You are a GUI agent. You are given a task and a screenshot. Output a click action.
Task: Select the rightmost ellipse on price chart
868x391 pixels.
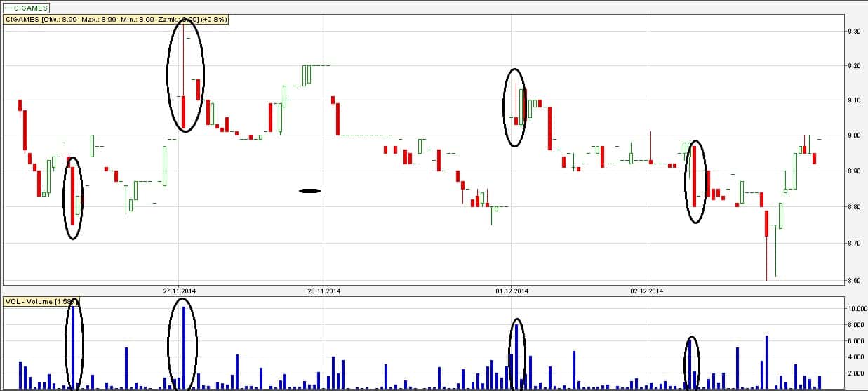tap(695, 182)
